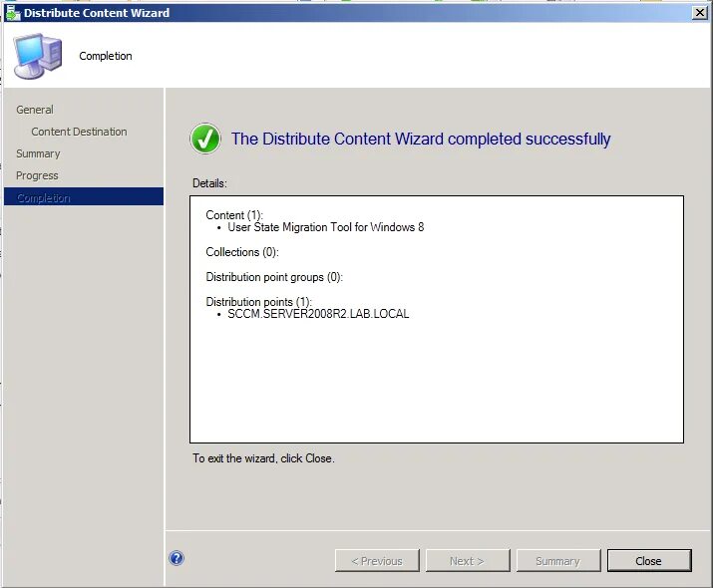Click the wizard completed successfully heading
This screenshot has width=713, height=588.
click(x=421, y=140)
